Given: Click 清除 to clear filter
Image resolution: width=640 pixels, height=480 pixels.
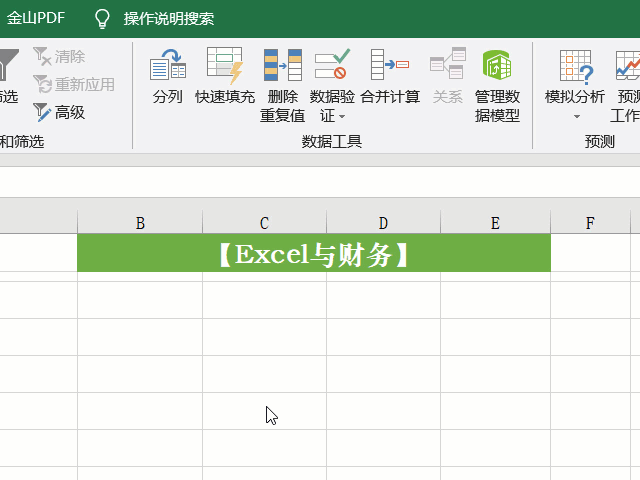Looking at the screenshot, I should (60, 56).
